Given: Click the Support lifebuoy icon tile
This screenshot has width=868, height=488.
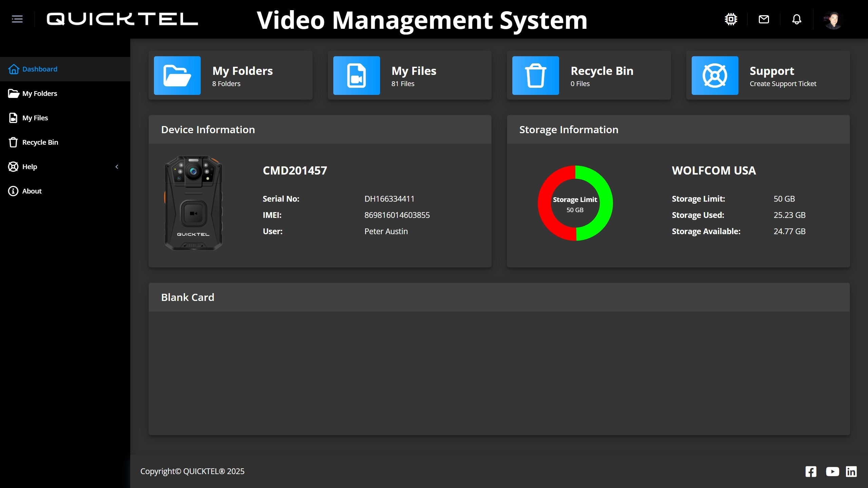Looking at the screenshot, I should [715, 76].
